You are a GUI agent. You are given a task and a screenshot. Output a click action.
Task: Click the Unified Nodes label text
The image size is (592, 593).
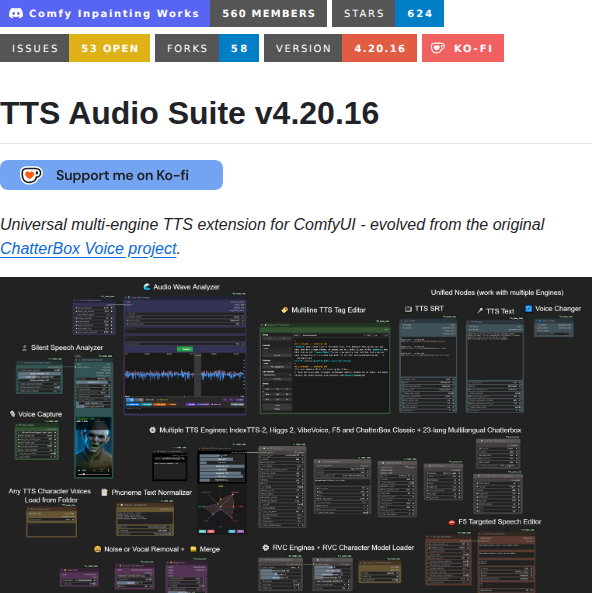(x=497, y=292)
